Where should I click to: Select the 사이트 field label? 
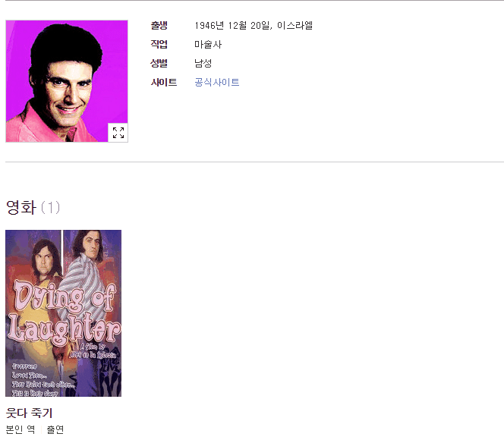tap(164, 82)
